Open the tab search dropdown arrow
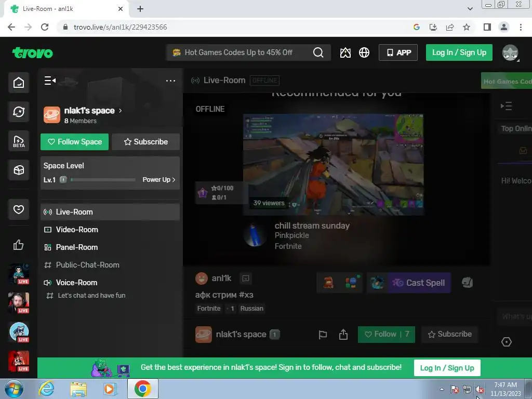532x399 pixels. (470, 9)
